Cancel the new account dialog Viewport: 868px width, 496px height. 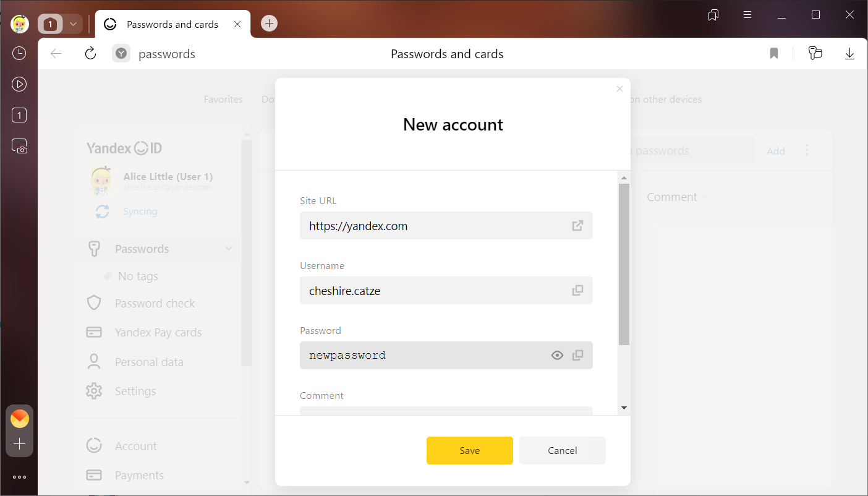click(x=562, y=450)
